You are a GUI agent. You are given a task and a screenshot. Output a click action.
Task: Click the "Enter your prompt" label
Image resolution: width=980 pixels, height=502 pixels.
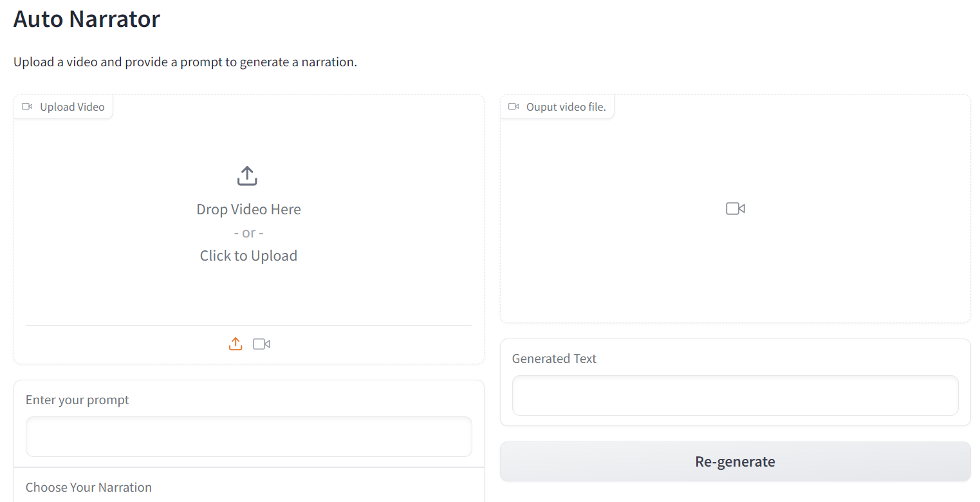[77, 400]
